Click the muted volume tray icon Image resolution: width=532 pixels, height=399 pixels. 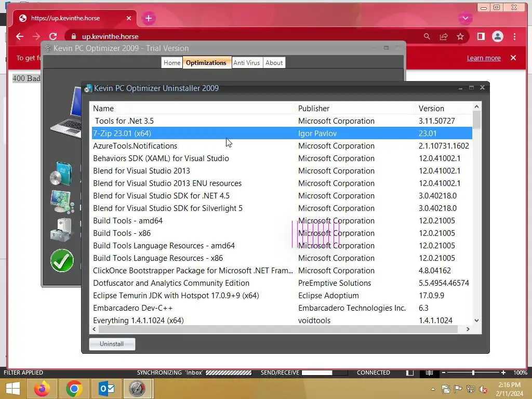483,389
